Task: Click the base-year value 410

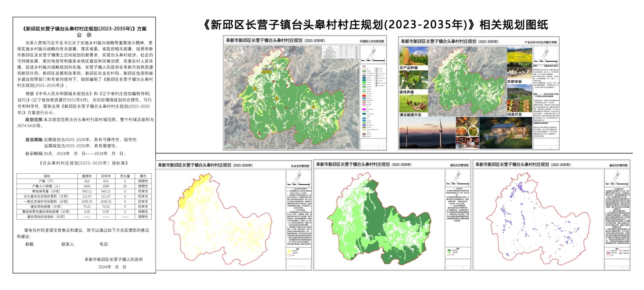Action: (x=87, y=181)
